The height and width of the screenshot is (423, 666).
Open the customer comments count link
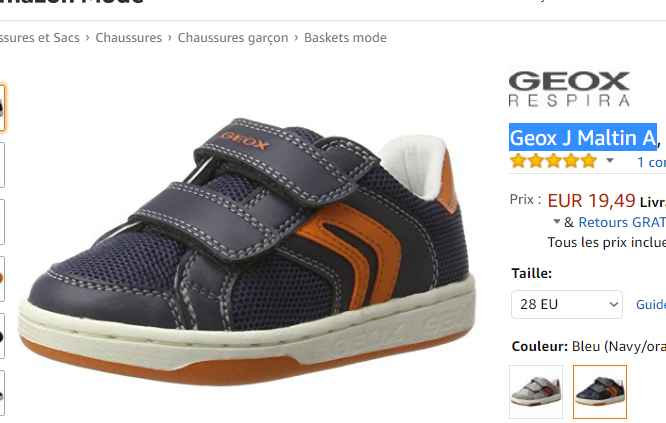click(x=651, y=162)
